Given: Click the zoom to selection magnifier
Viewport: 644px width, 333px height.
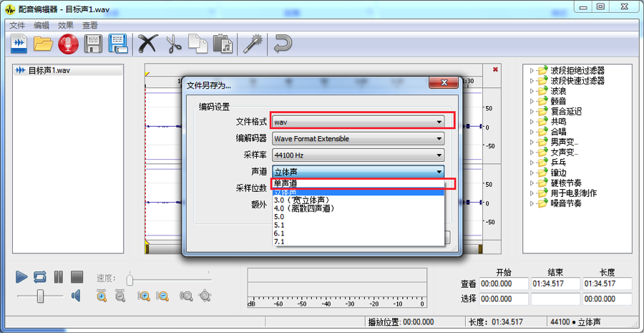Looking at the screenshot, I should 187,295.
